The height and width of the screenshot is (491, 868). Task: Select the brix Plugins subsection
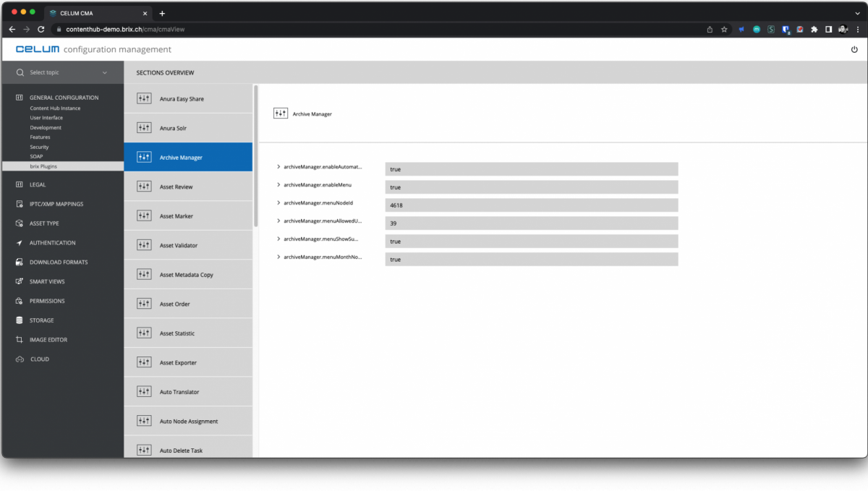pyautogui.click(x=62, y=166)
